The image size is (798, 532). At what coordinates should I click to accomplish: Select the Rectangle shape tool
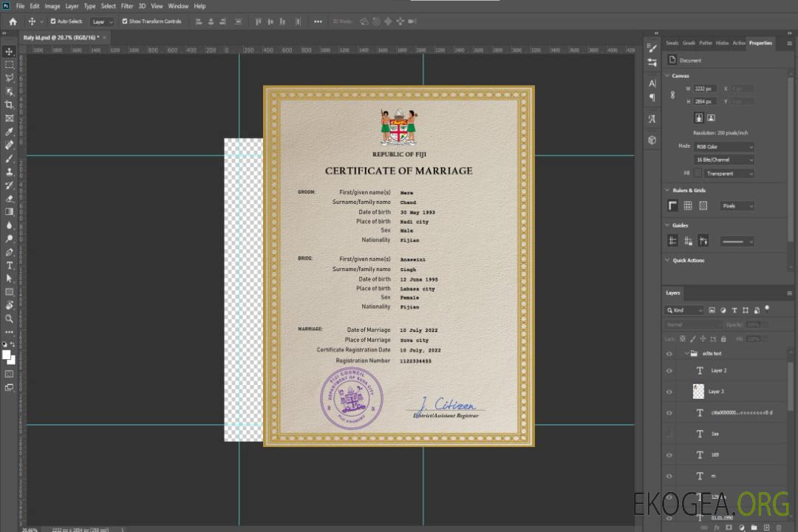tap(9, 292)
